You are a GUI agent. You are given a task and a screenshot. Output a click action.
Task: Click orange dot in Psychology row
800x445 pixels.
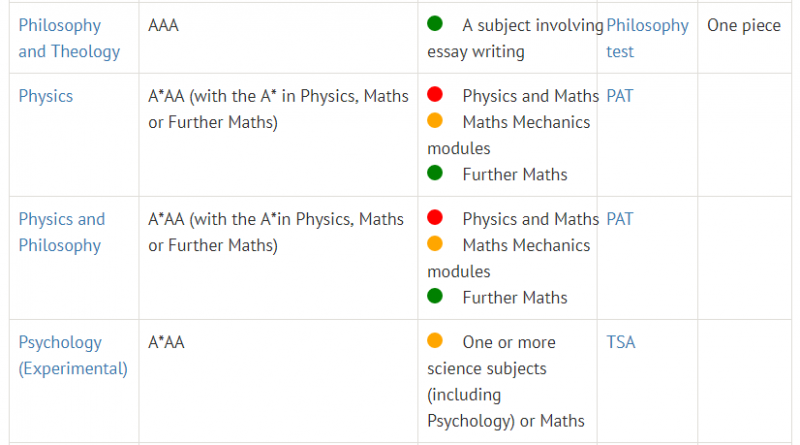pyautogui.click(x=435, y=340)
